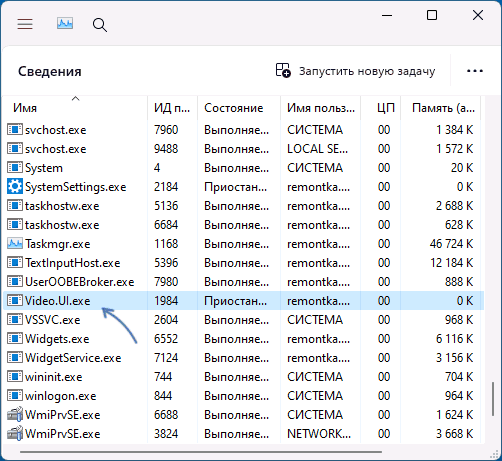Image resolution: width=502 pixels, height=461 pixels.
Task: Click the Taskmgr.exe process icon
Action: click(15, 244)
